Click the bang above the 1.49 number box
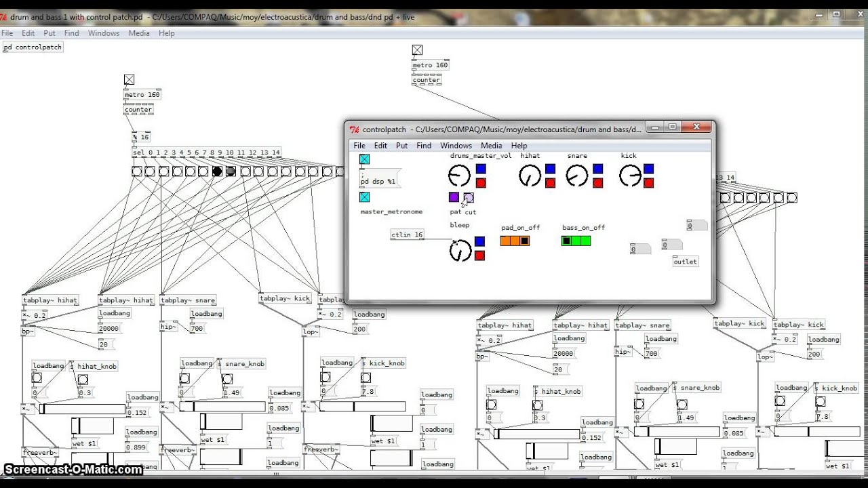This screenshot has height=488, width=868. tap(227, 378)
